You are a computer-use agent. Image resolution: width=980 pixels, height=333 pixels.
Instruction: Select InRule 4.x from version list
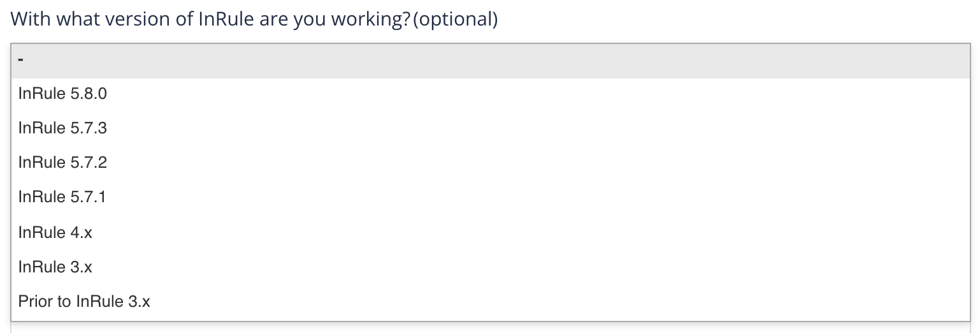(55, 232)
